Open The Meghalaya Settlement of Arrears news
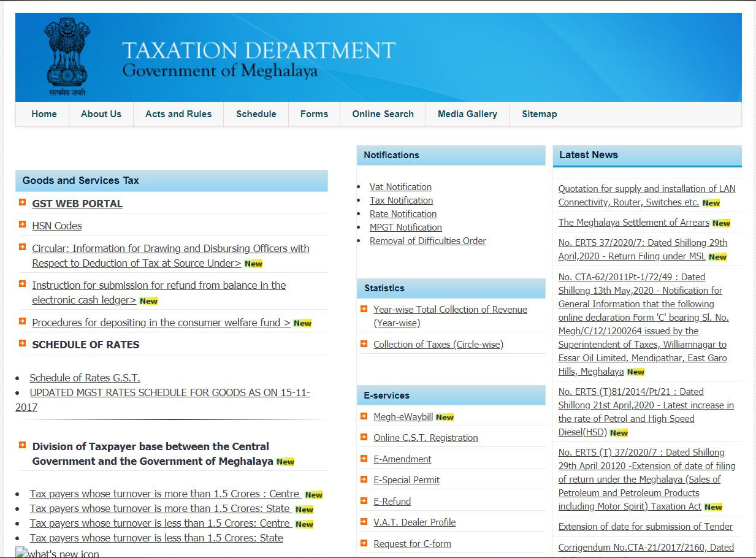Screen dimensions: 756x558 [633, 223]
